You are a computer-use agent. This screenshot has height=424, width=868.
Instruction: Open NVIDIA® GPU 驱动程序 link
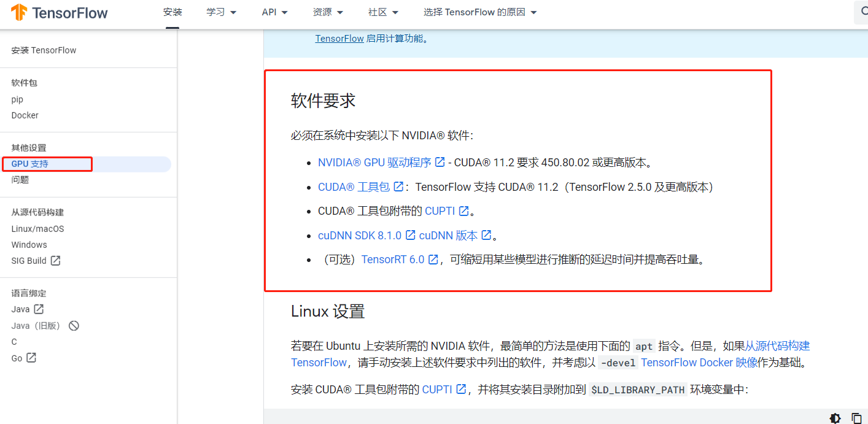click(x=374, y=163)
